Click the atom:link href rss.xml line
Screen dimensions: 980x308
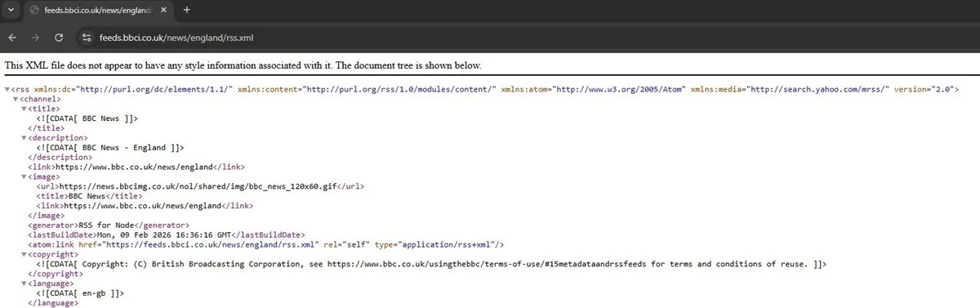tap(266, 244)
